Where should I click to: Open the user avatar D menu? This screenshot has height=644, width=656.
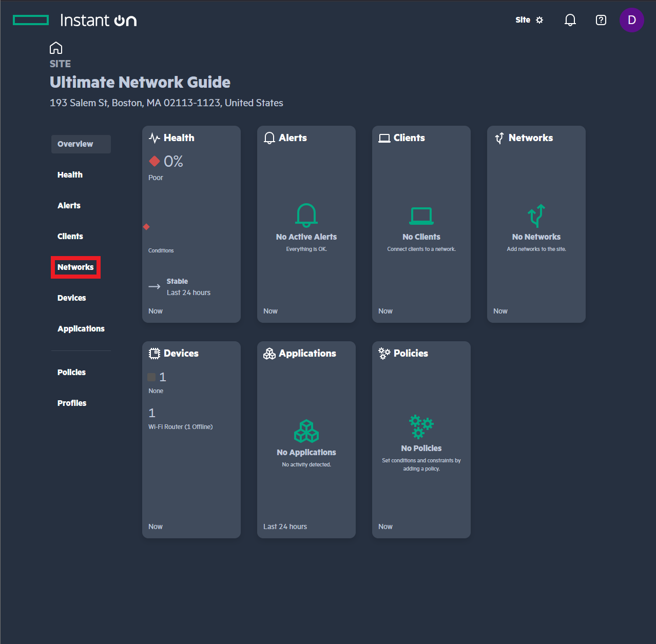(632, 20)
